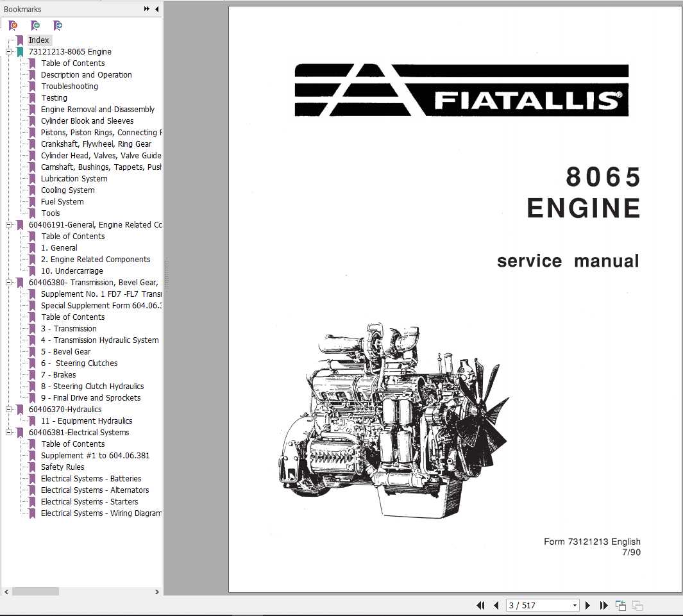Open Description and Operation bookmark
Viewport: 683px width, 616px height.
pos(86,75)
